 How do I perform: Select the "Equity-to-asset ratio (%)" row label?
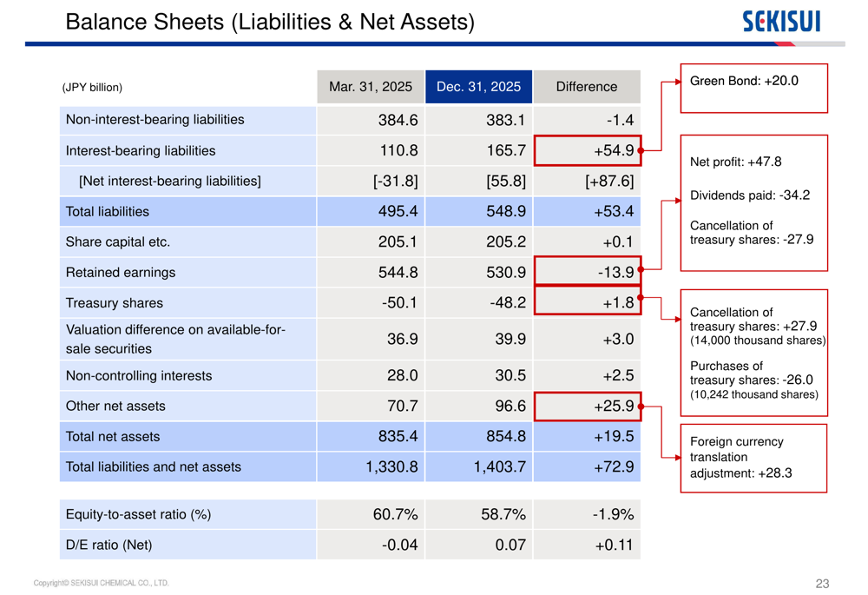click(138, 515)
